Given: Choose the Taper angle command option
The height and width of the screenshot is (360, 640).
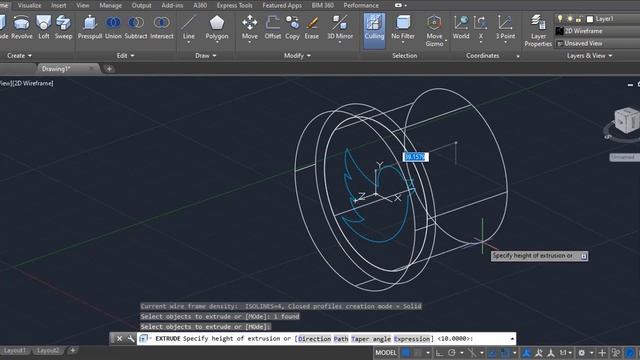Looking at the screenshot, I should pyautogui.click(x=371, y=339).
